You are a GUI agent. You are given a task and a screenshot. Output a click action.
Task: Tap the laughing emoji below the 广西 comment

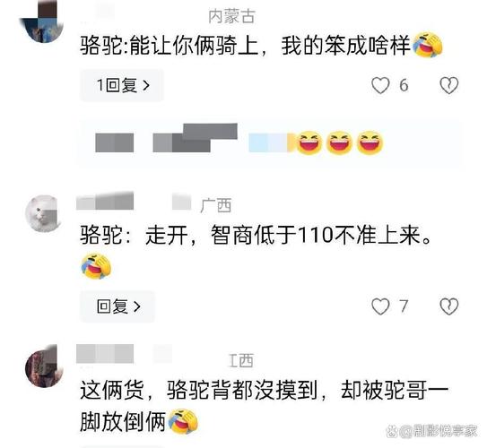pyautogui.click(x=96, y=266)
